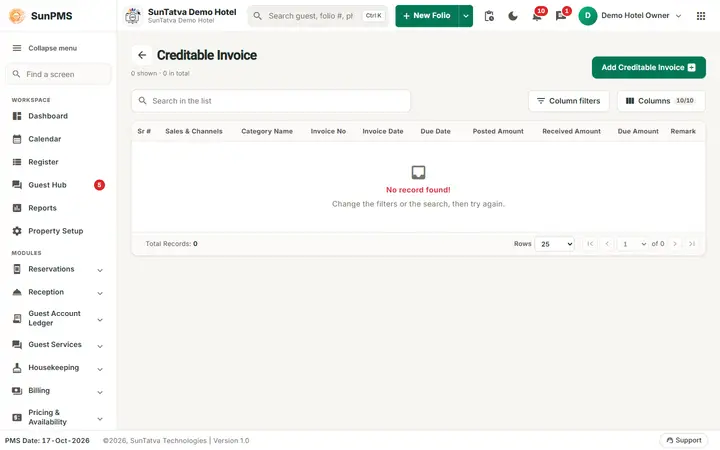Click the SunTatva Demo Hotel logo
Screen dimensions: 720x450
(133, 16)
